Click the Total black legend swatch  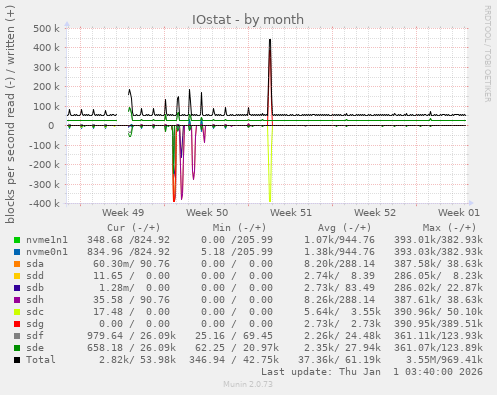[17, 360]
